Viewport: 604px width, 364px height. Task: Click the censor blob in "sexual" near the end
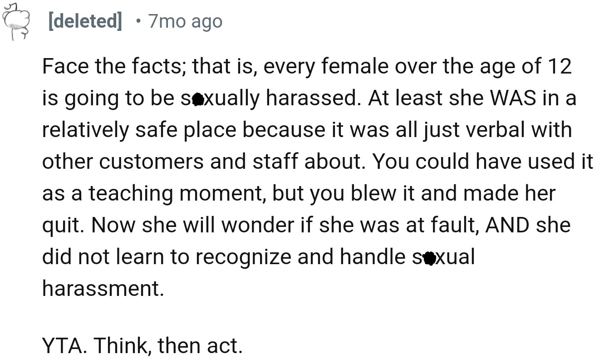(428, 257)
